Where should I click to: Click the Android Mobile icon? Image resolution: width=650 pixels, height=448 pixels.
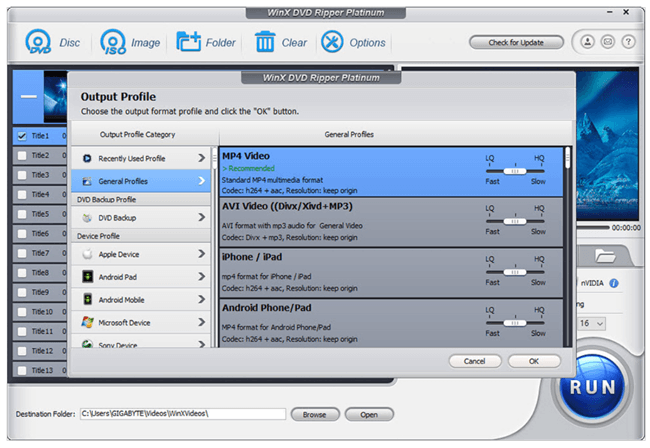point(87,299)
